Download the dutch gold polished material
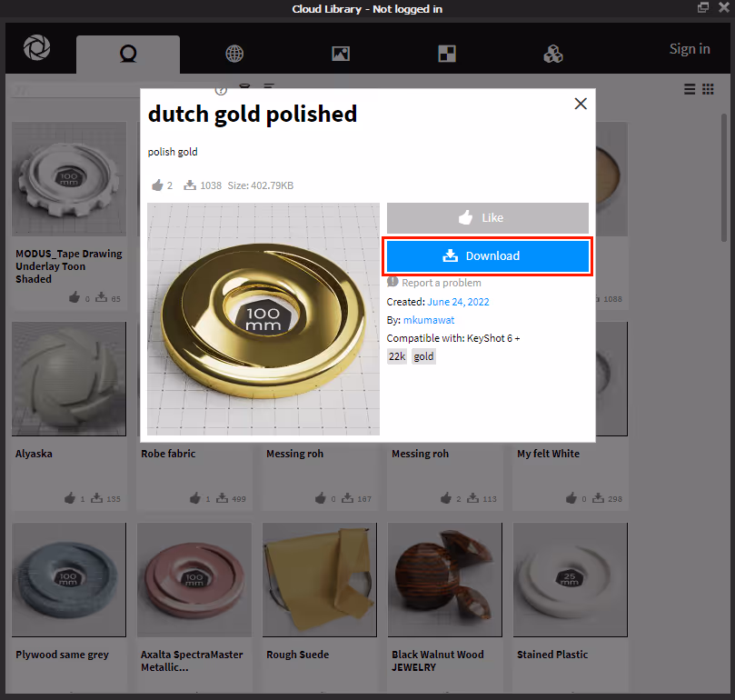The image size is (735, 700). click(x=487, y=256)
